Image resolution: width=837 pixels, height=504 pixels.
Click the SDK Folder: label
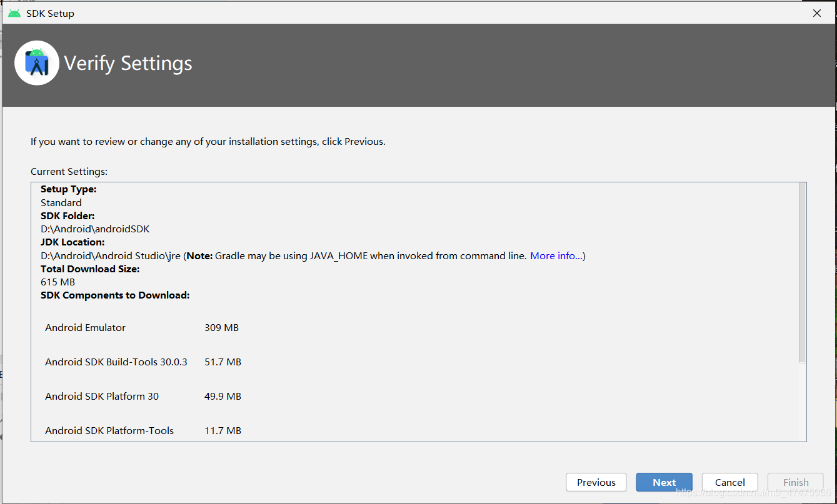(x=68, y=216)
